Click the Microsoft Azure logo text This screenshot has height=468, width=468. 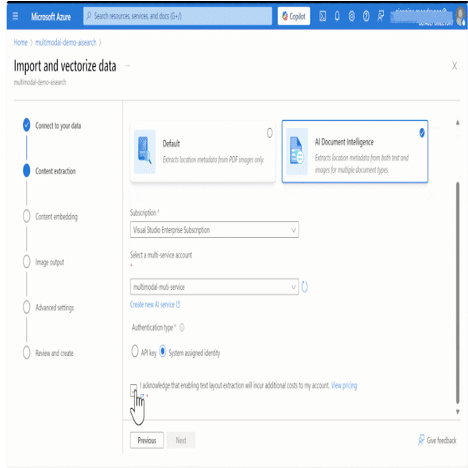[x=51, y=16]
